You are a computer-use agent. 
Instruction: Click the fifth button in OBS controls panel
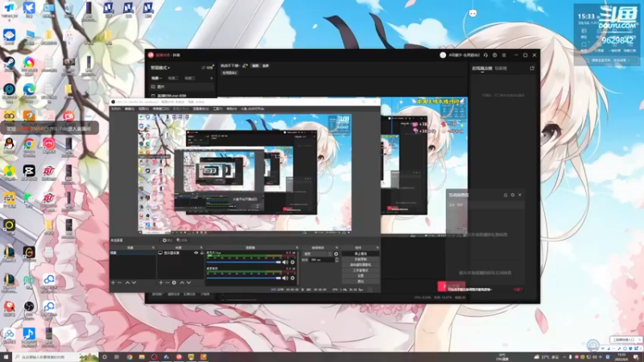tap(361, 276)
